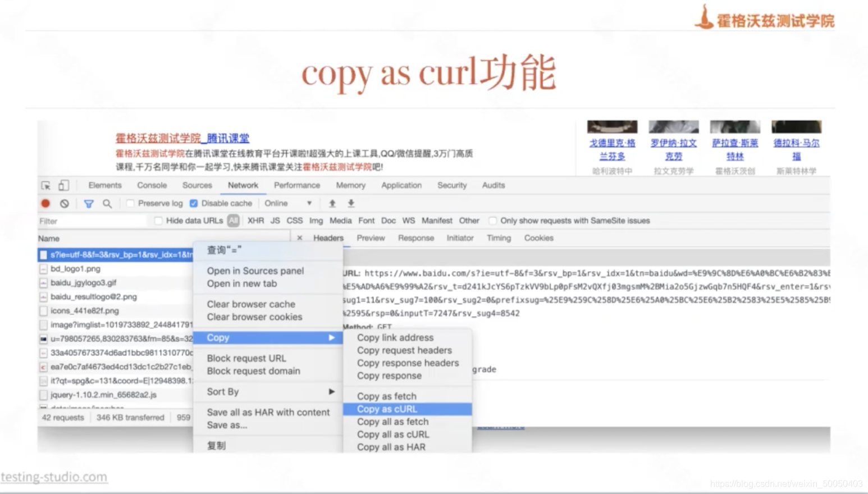Image resolution: width=868 pixels, height=494 pixels.
Task: Open the Security tab
Action: (x=452, y=185)
